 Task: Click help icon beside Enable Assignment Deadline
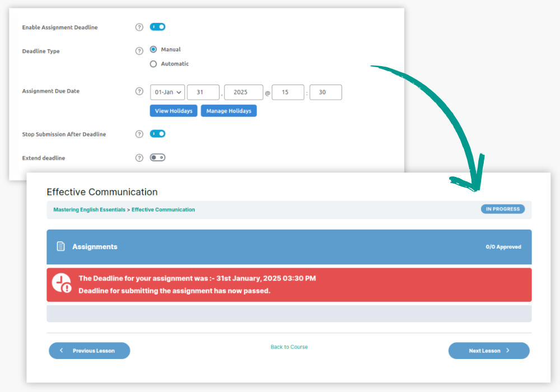pyautogui.click(x=139, y=27)
